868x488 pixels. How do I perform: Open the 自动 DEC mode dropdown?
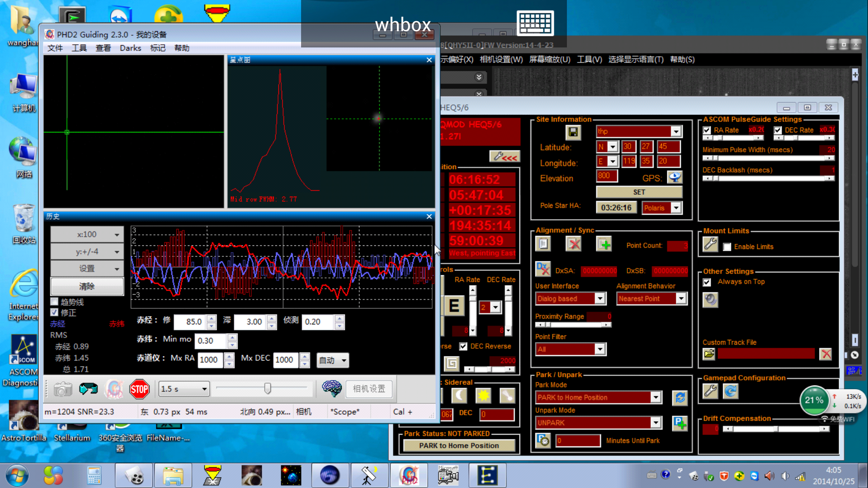[x=333, y=360]
